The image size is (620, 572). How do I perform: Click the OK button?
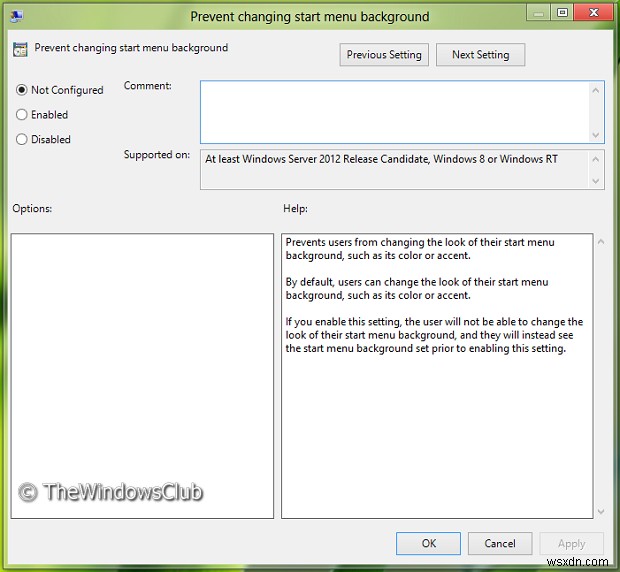click(428, 543)
